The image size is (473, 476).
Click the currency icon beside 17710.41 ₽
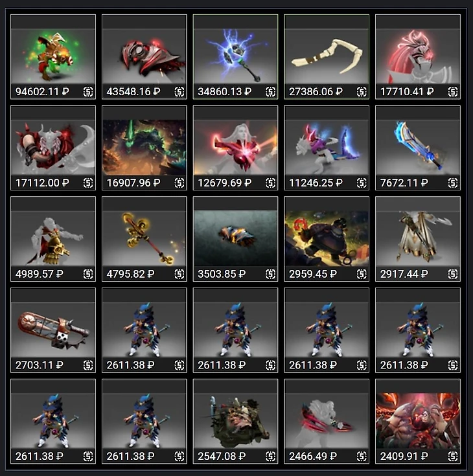(x=453, y=91)
